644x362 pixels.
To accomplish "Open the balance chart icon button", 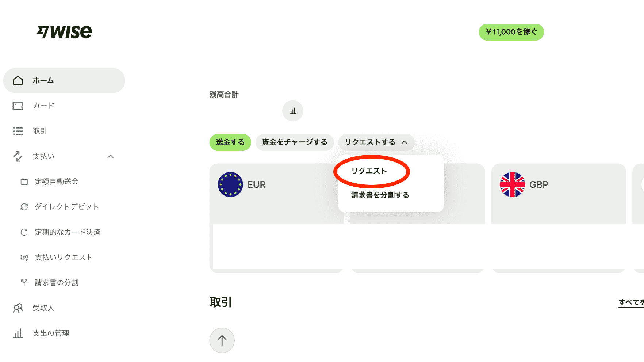I will [293, 111].
